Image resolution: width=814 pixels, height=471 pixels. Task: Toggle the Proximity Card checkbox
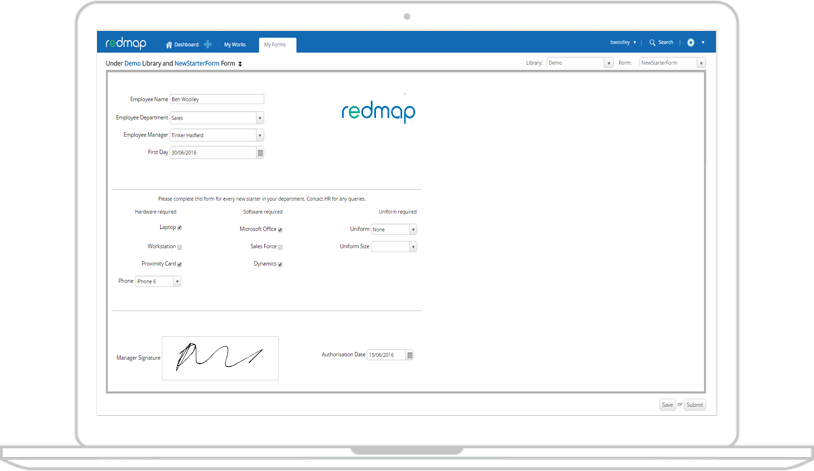click(x=180, y=264)
